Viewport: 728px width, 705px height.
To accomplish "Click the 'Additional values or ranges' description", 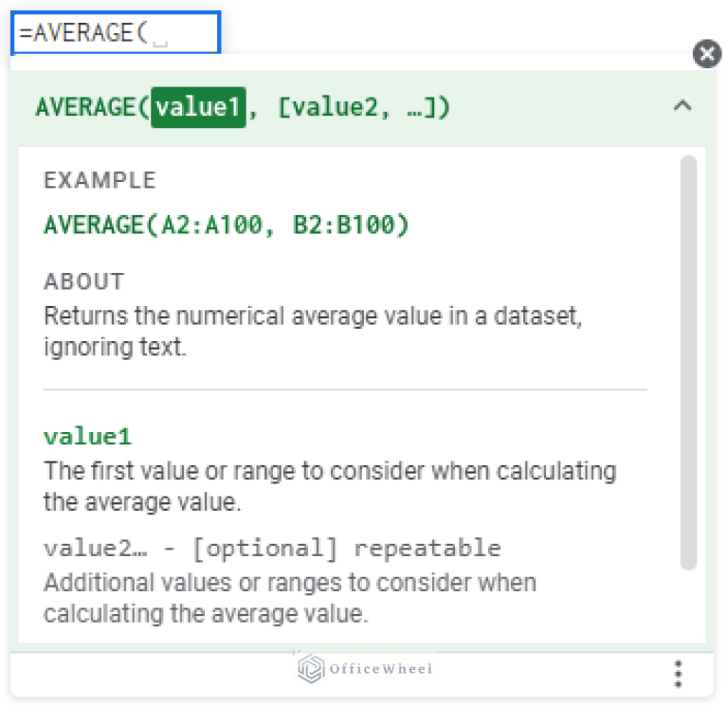I will pyautogui.click(x=290, y=598).
